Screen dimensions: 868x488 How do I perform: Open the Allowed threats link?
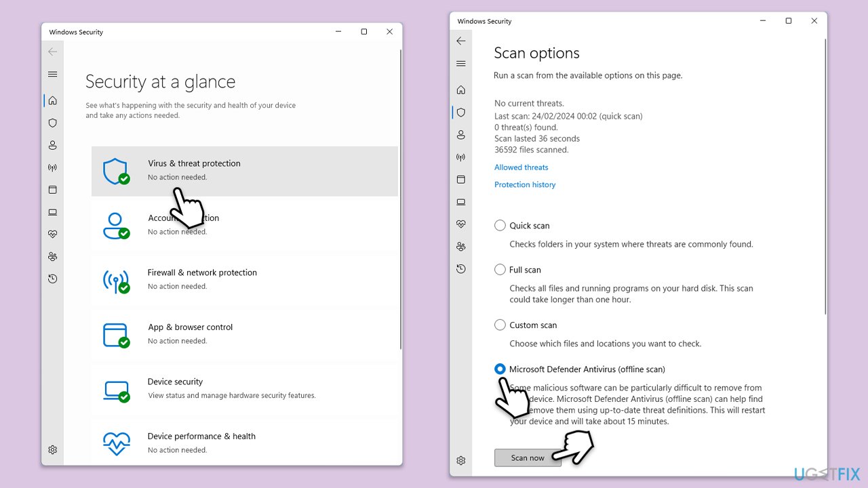tap(521, 167)
